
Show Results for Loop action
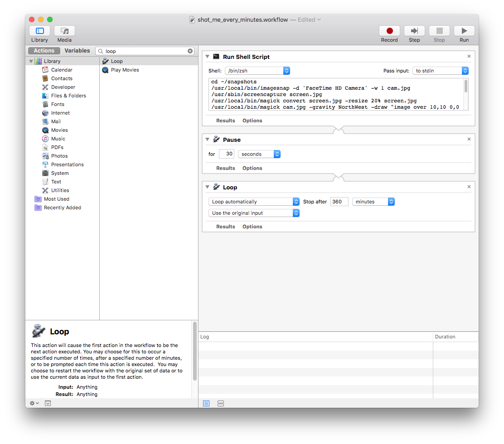tap(226, 227)
